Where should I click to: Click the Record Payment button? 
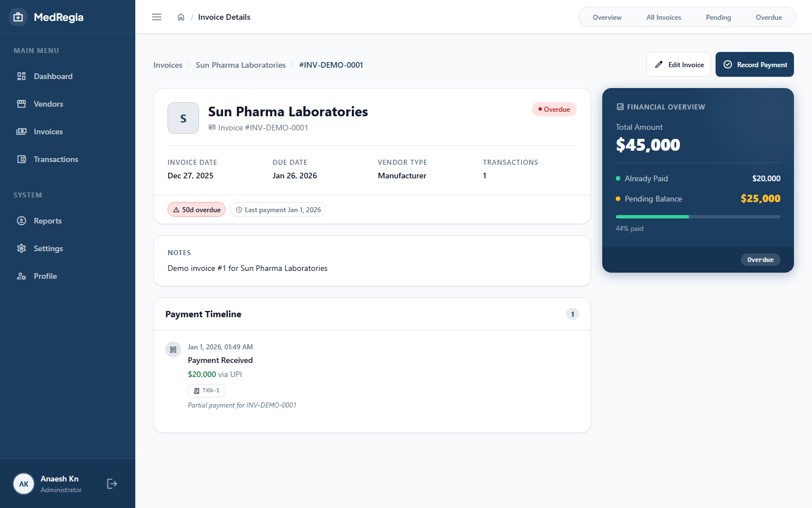click(754, 64)
